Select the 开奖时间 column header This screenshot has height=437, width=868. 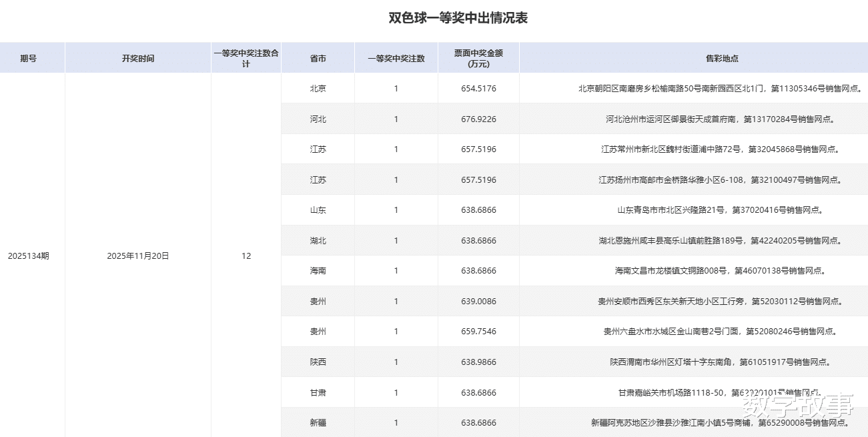click(x=138, y=58)
